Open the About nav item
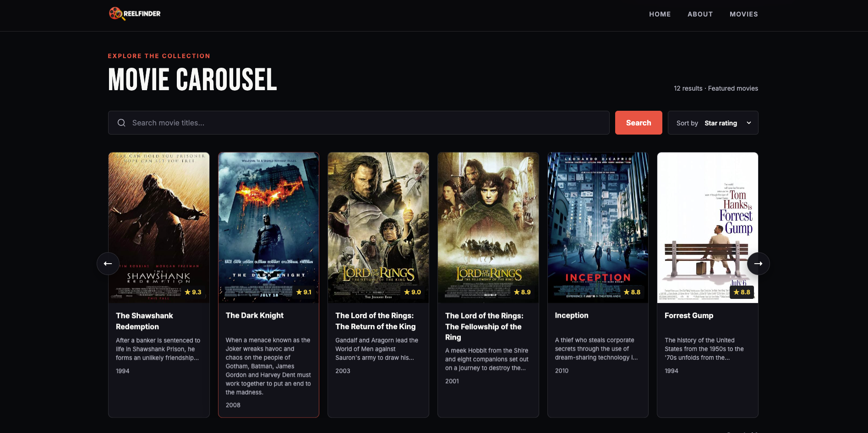The width and height of the screenshot is (868, 433). (700, 14)
